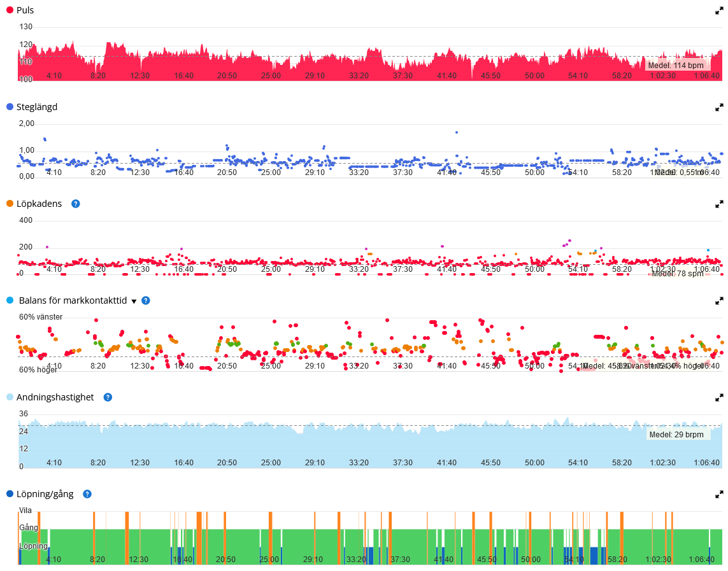Image resolution: width=728 pixels, height=571 pixels.
Task: Click the '60% höger' axis label
Action: (x=39, y=370)
